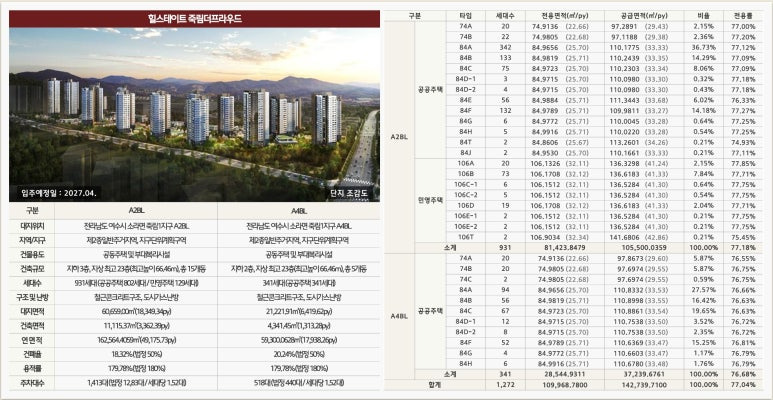The height and width of the screenshot is (400, 773).
Task: Click the A4BL subtotal supply area 37,239.6761
Action: (643, 374)
